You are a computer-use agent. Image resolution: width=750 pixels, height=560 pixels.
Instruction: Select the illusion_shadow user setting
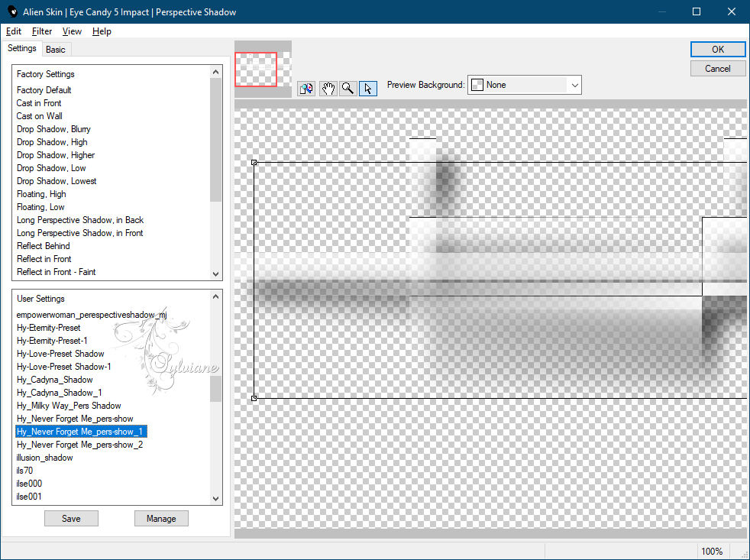click(44, 458)
